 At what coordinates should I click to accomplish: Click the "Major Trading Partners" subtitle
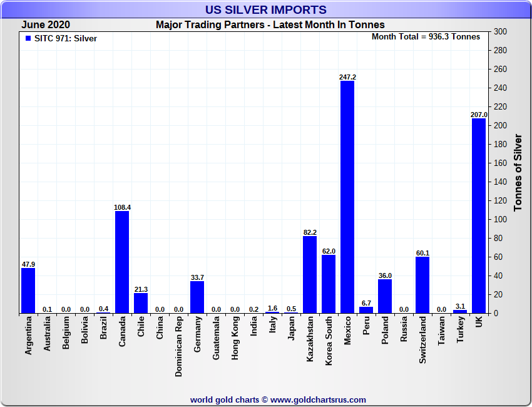coord(210,25)
